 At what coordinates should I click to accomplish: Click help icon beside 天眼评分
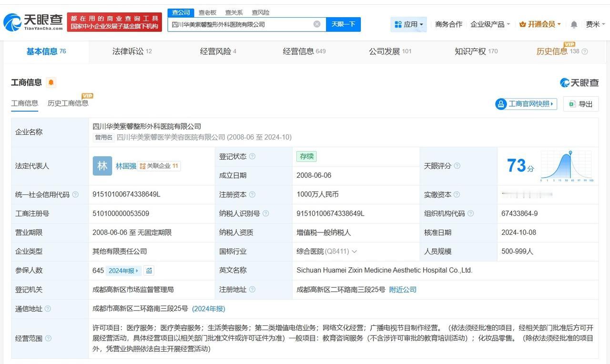[x=457, y=166]
